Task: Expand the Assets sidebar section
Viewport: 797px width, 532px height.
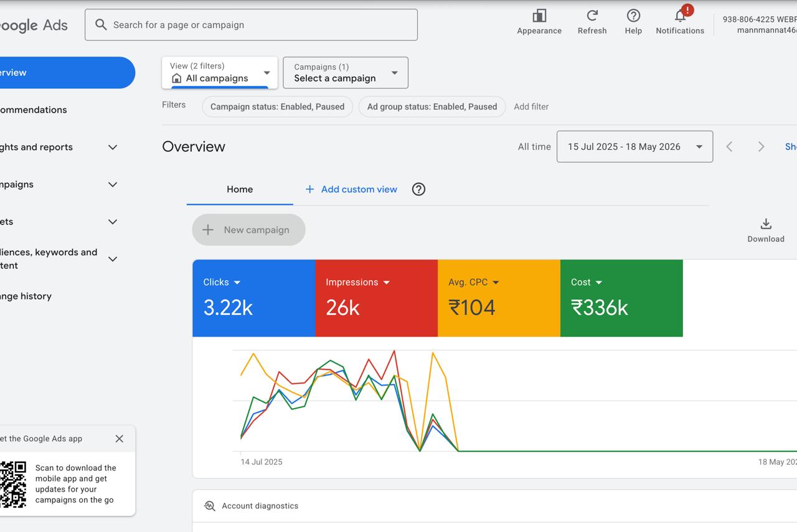Action: [x=113, y=222]
